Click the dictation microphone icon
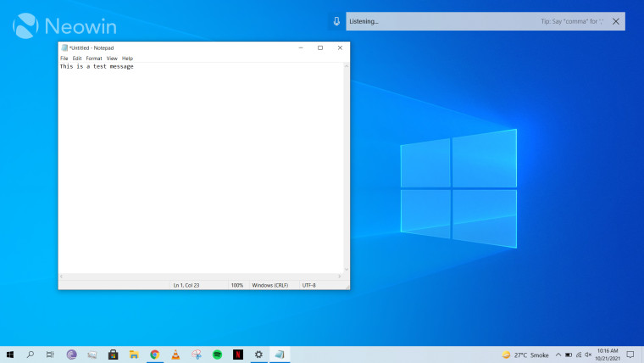 tap(336, 21)
